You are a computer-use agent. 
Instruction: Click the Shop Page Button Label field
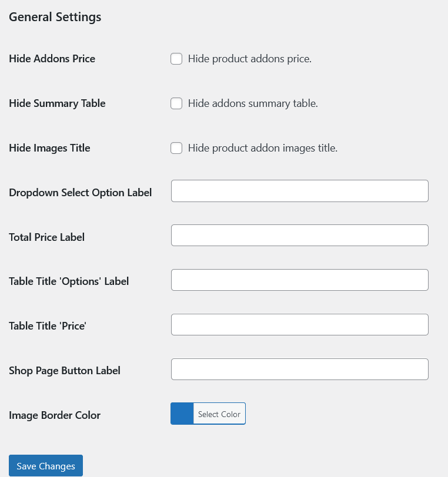tap(299, 369)
